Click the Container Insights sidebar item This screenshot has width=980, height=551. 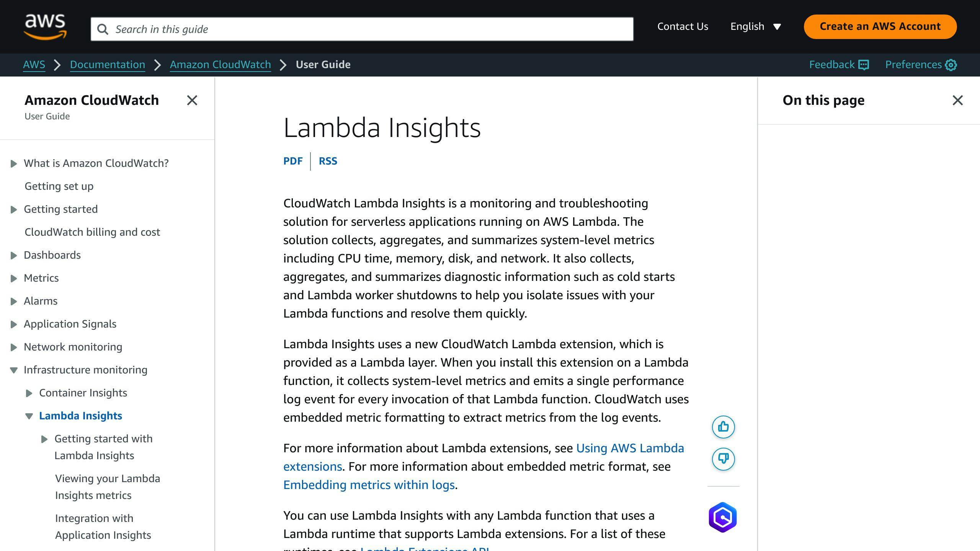[x=83, y=393]
